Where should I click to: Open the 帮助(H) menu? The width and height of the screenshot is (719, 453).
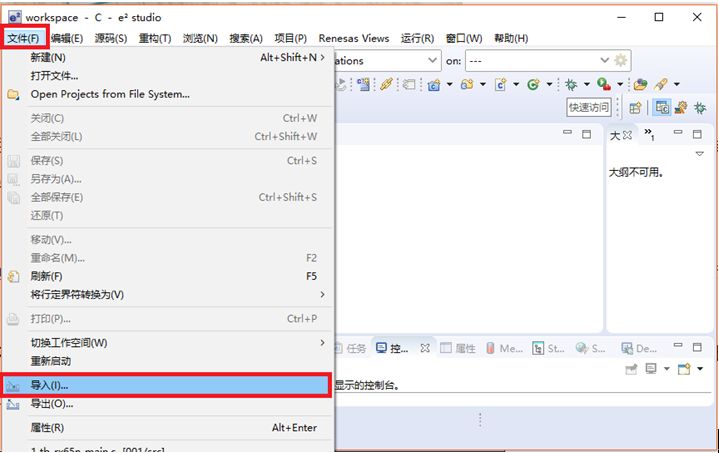511,38
